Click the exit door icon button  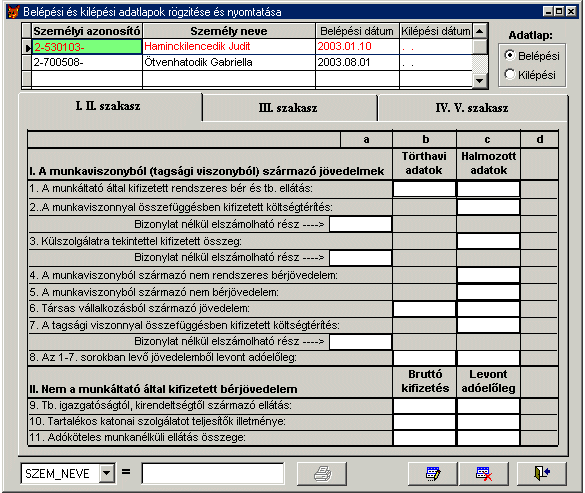pos(542,474)
